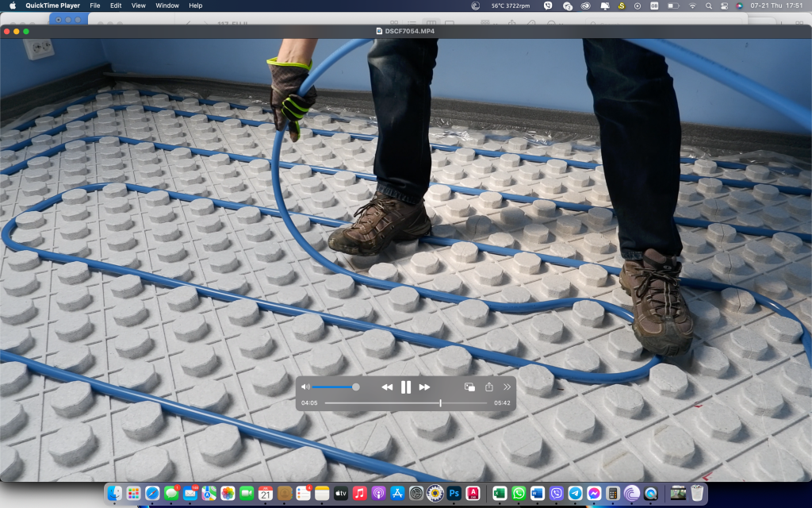Click the playhead on the video timeline
The width and height of the screenshot is (812, 508).
[441, 403]
